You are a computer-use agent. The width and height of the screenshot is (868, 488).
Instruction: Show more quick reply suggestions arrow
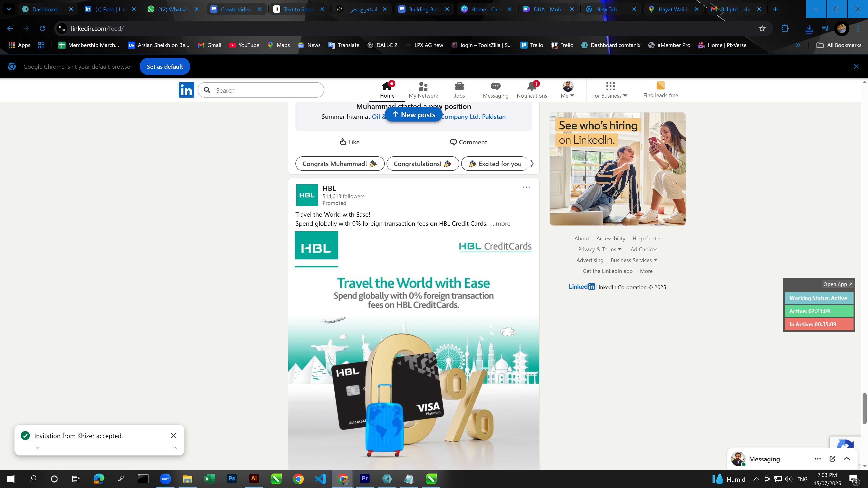[x=532, y=164]
